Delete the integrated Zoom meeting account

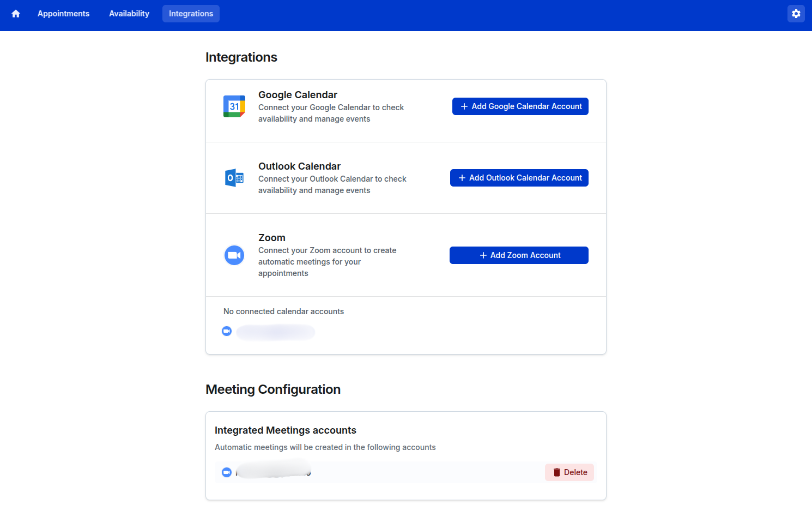coord(569,472)
